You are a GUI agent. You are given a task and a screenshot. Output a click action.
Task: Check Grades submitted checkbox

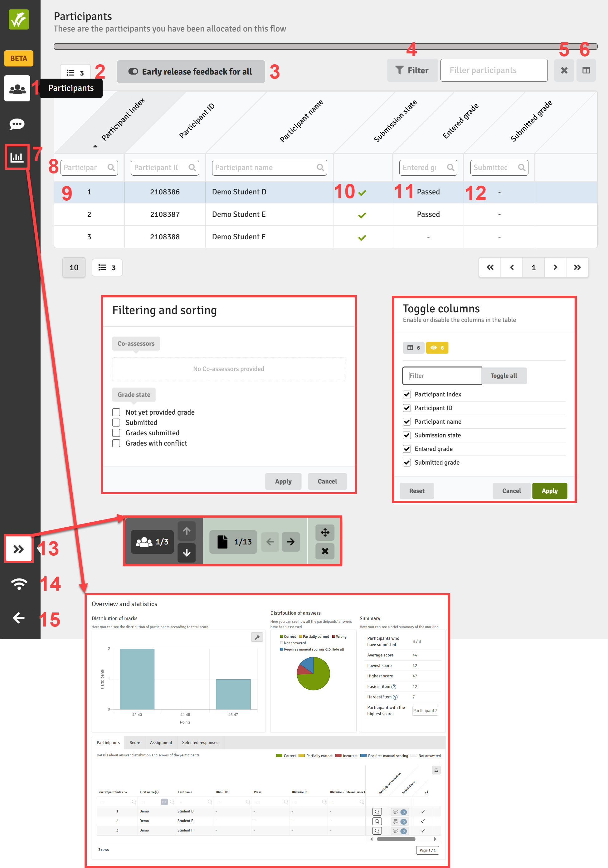pyautogui.click(x=116, y=433)
